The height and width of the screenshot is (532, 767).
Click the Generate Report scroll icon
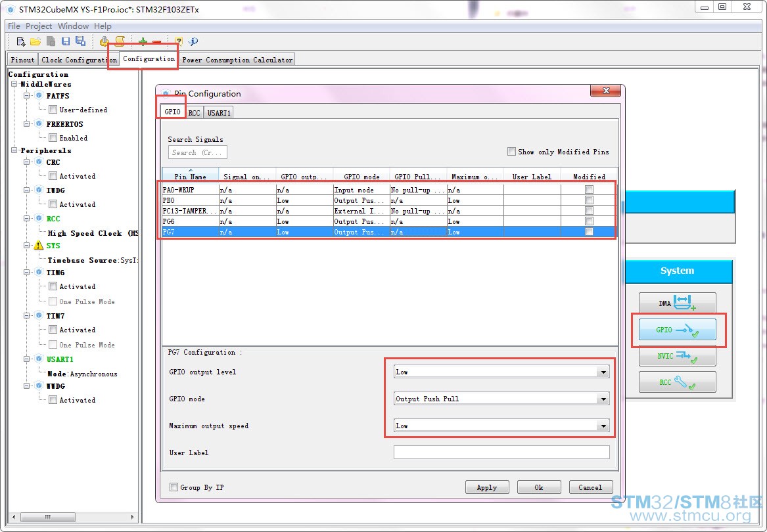pos(120,41)
